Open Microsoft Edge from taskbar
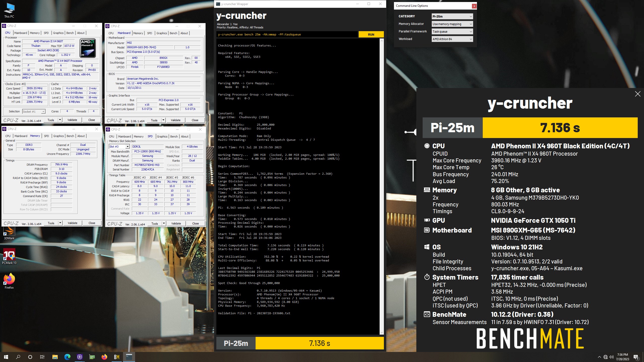Screen dimensions: 644x362 click(x=67, y=357)
